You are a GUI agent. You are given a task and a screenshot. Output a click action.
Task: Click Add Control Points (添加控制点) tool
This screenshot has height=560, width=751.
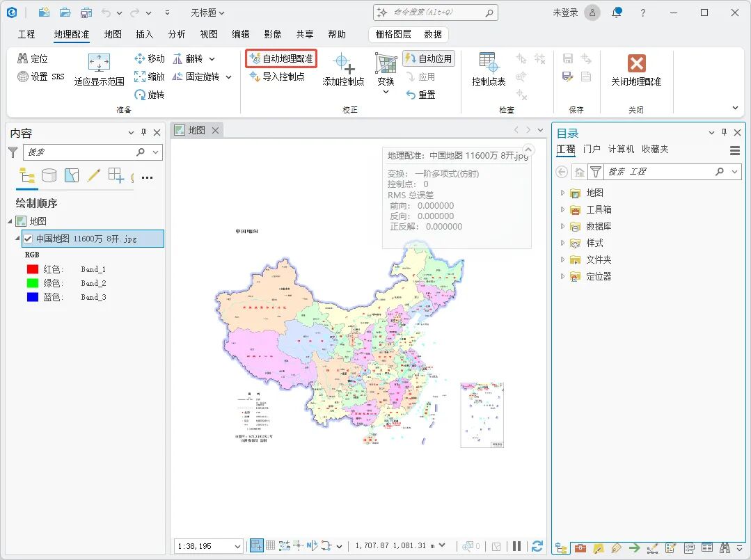coord(343,70)
